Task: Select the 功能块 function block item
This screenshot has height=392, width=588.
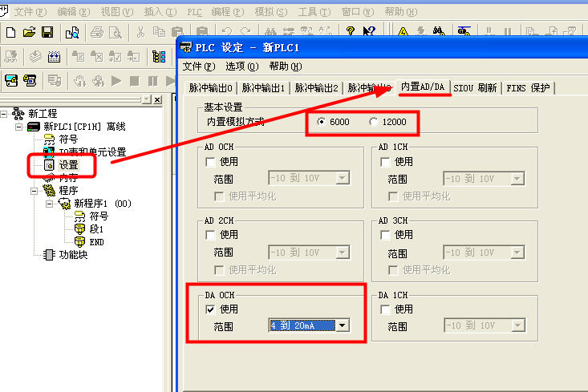Action: coord(75,254)
